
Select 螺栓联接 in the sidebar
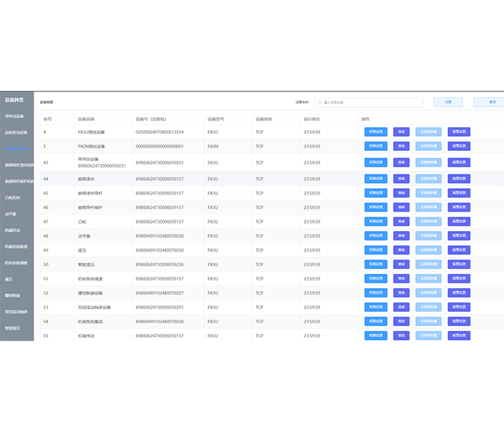point(12,295)
